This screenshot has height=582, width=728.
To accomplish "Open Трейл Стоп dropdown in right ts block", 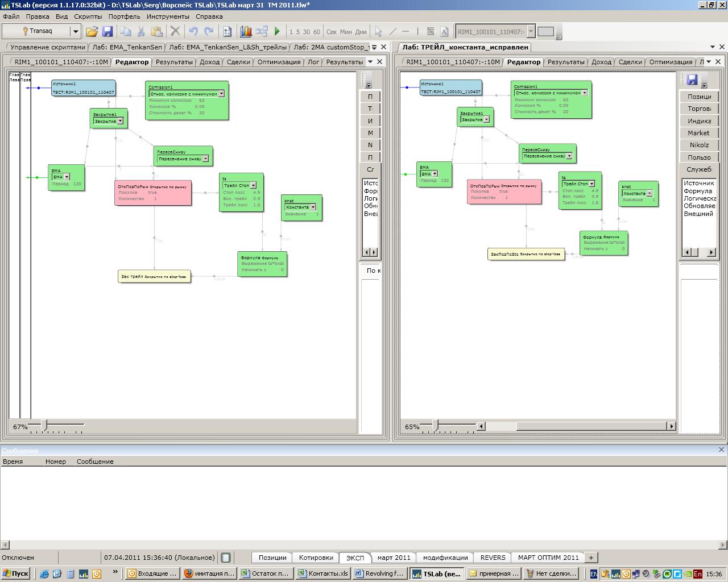I will coord(591,184).
